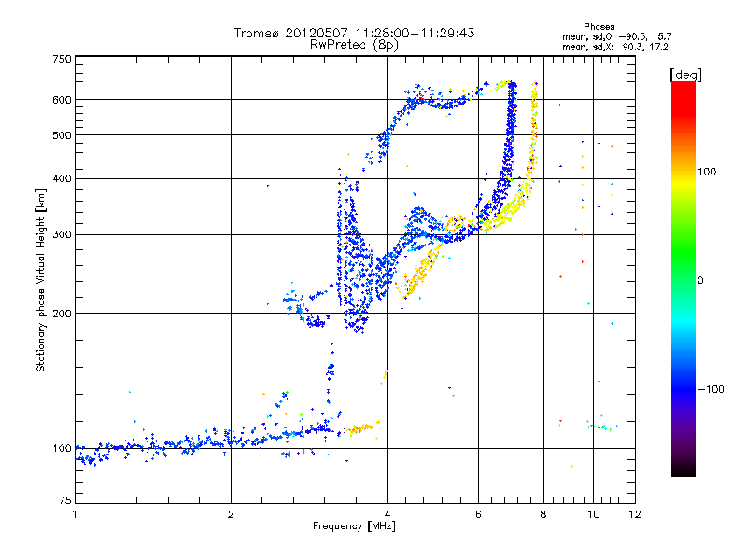Click the x-axis tick label '2'

[231, 514]
